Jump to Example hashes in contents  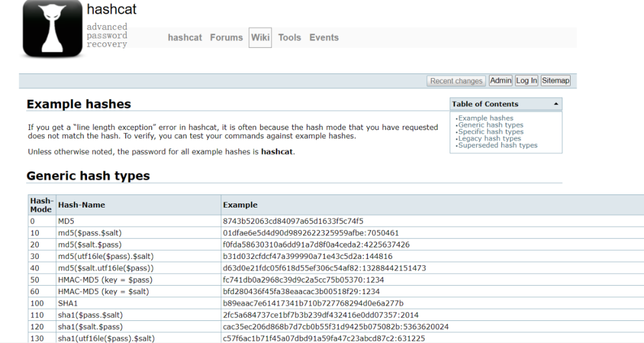(486, 118)
